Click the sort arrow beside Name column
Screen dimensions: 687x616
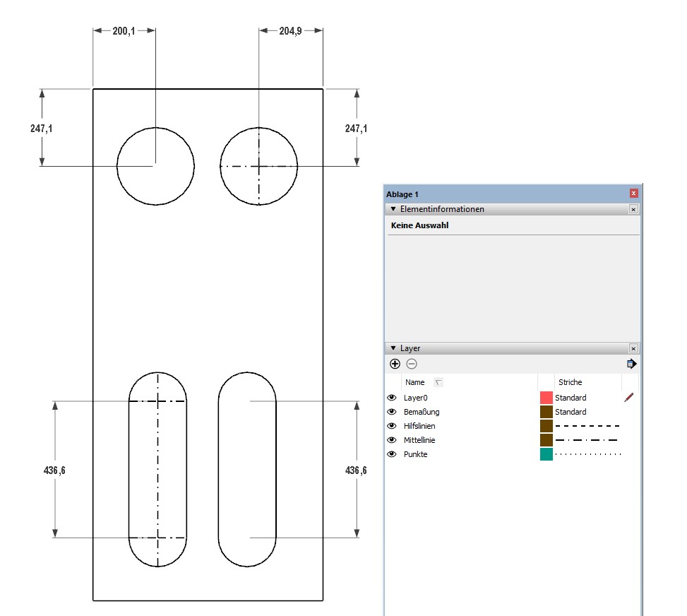coord(438,382)
